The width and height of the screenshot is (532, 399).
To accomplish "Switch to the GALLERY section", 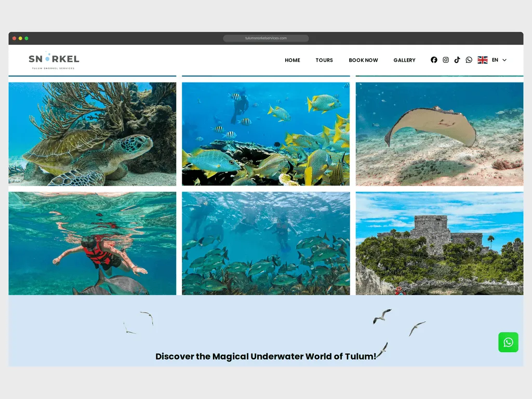I will [404, 60].
